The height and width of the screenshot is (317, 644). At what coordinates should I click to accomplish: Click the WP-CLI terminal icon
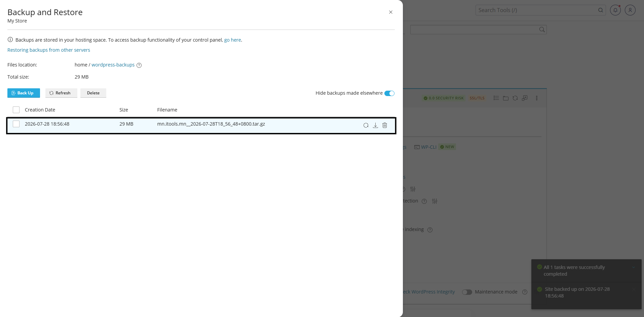tap(417, 147)
